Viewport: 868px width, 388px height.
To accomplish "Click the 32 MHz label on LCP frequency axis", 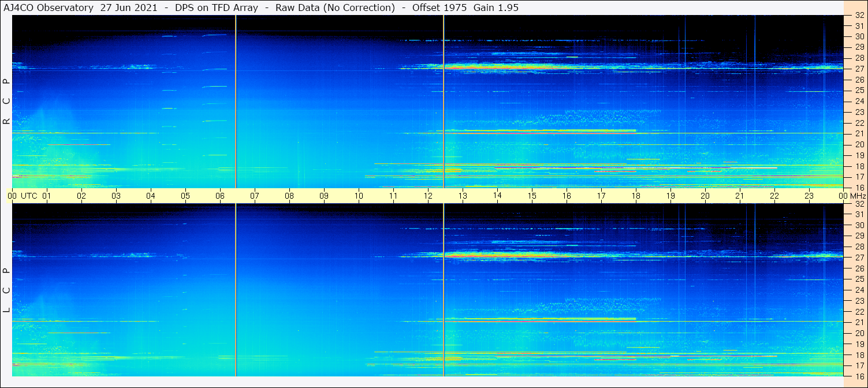I will [859, 204].
